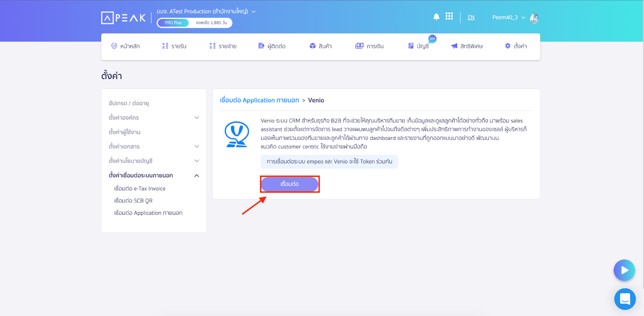The width and height of the screenshot is (644, 316).
Task: Click the user profile avatar
Action: [x=534, y=18]
